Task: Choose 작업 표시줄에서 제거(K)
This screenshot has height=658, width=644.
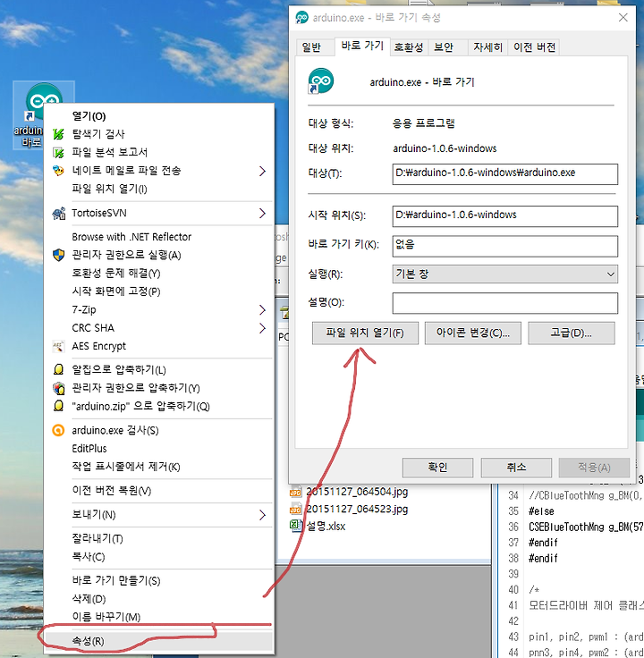Action: click(x=126, y=467)
